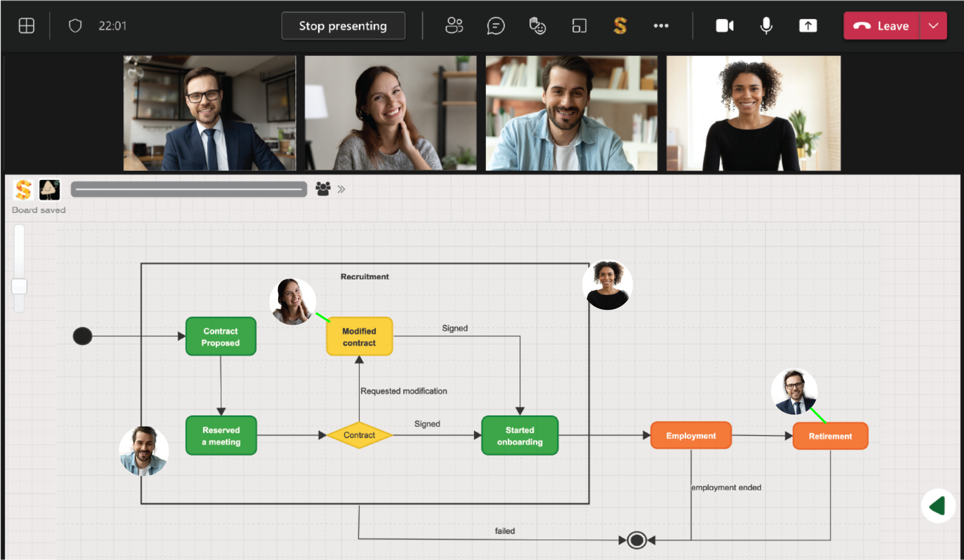Mute the microphone

tap(766, 25)
